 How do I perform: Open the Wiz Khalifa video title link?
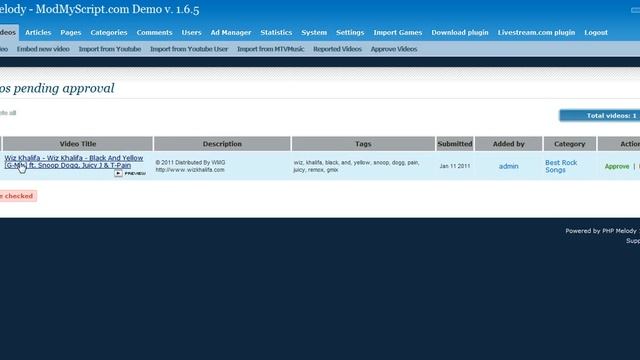(74, 162)
